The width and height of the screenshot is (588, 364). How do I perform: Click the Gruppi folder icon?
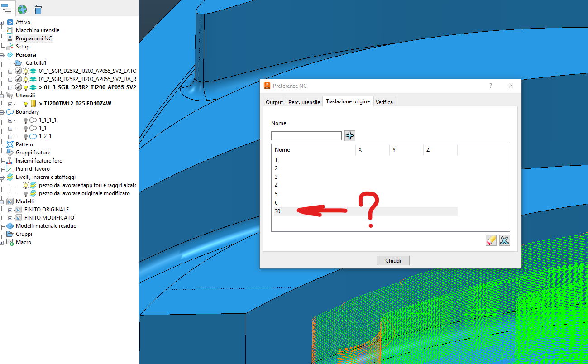[10, 234]
